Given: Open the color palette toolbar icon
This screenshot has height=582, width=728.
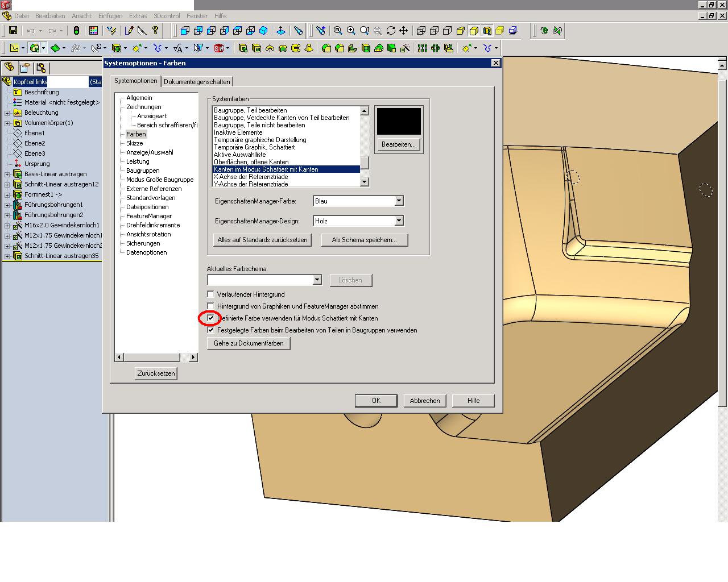Looking at the screenshot, I should tap(93, 31).
